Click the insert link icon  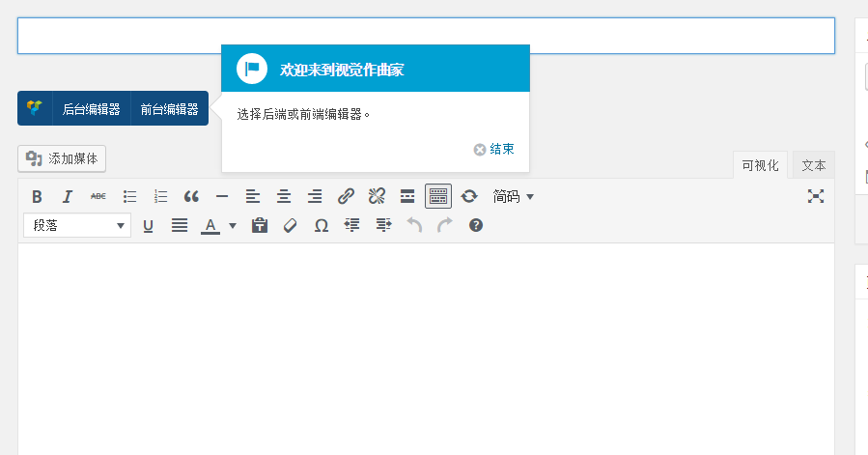coord(346,196)
